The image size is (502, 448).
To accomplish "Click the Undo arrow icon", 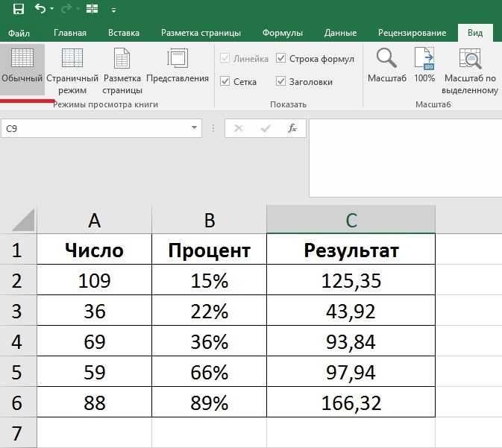I will pyautogui.click(x=40, y=9).
